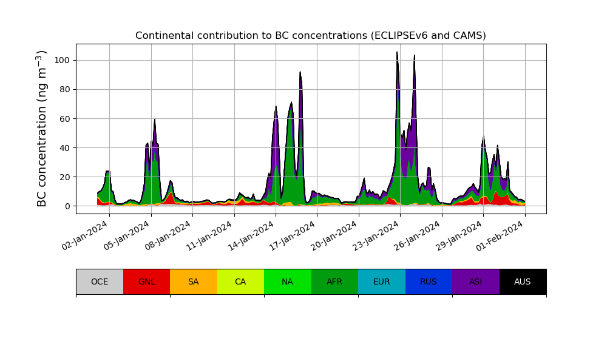The height and width of the screenshot is (364, 607).
Task: Pick the orange SA colorbar segment
Action: tap(193, 281)
